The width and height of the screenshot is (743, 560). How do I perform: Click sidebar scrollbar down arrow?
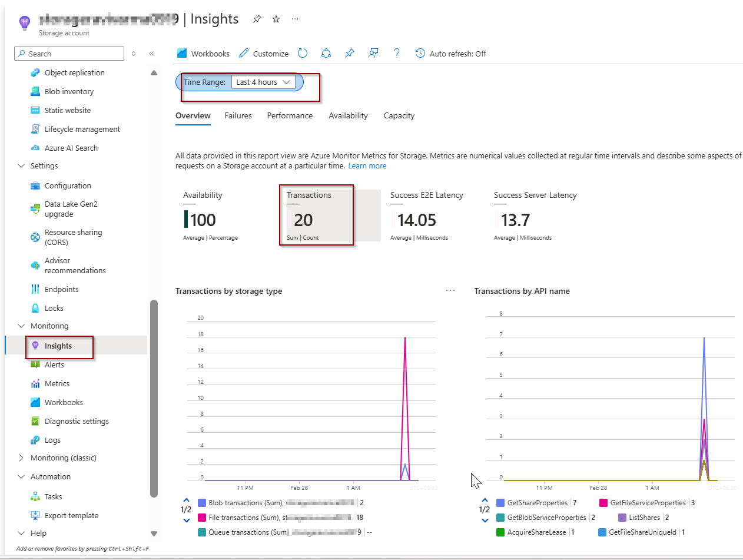(154, 534)
